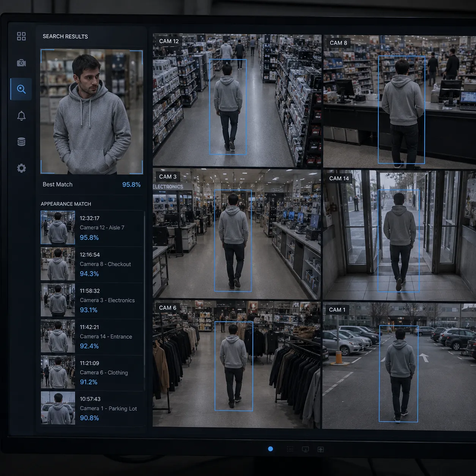Select the search magnifier icon in the sidebar
This screenshot has height=476, width=476.
21,89
